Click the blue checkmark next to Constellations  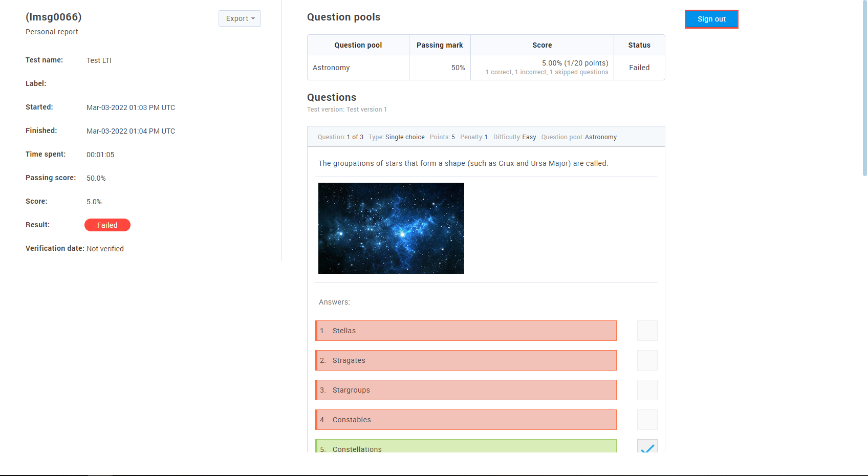(x=647, y=447)
